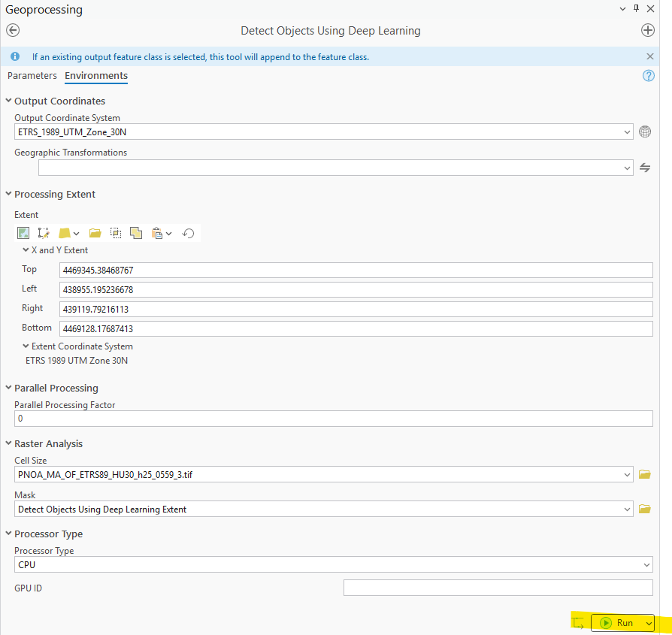
Task: Close the Geoprocessing pane
Action: 650,8
